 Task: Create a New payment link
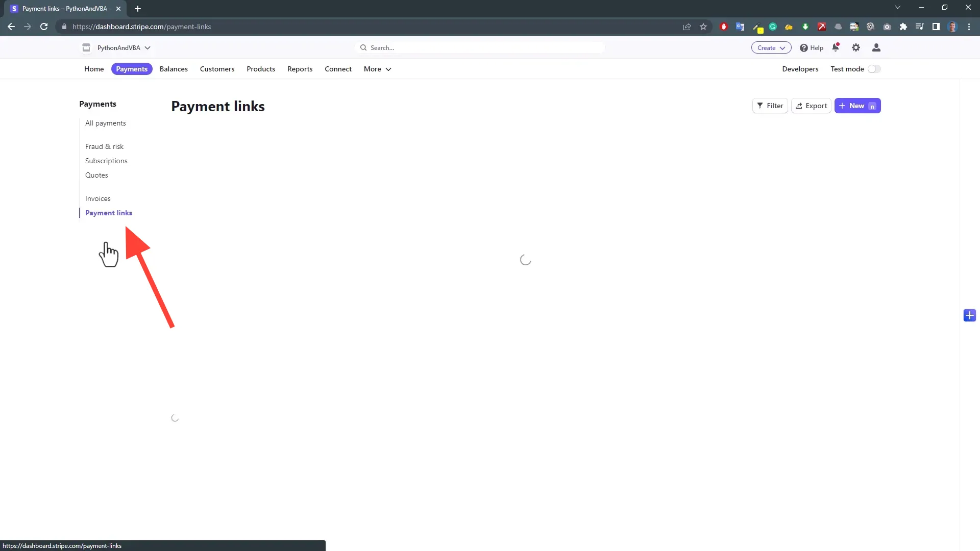(x=857, y=106)
